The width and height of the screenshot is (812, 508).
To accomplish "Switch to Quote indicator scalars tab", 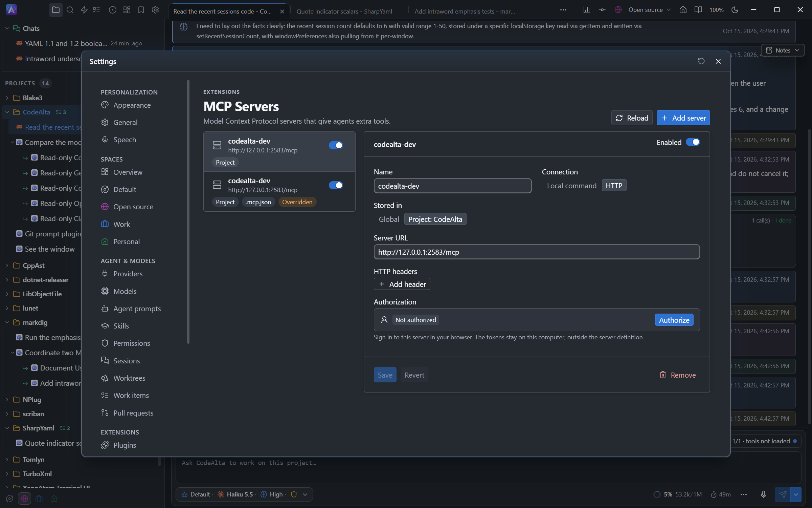I will point(344,11).
